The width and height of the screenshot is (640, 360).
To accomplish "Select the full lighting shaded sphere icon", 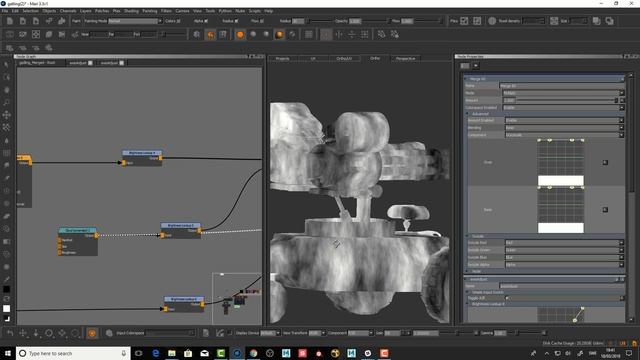I will (x=279, y=35).
